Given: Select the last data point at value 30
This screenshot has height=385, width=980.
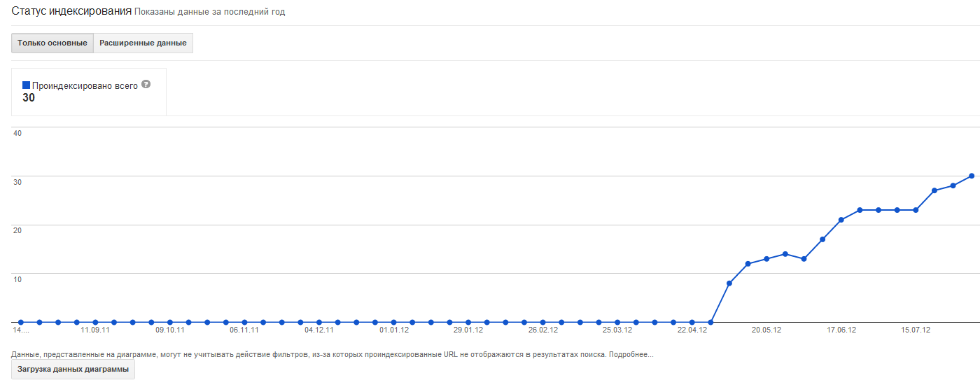Looking at the screenshot, I should 972,176.
